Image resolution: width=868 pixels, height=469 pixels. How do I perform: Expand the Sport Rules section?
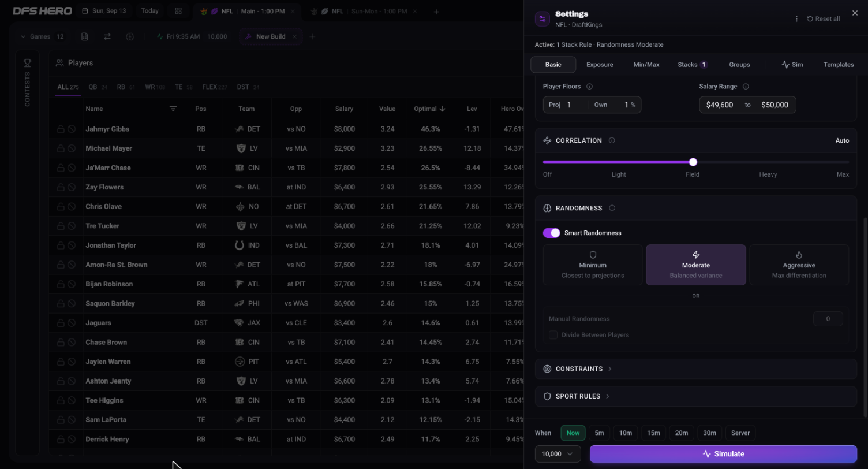pos(696,396)
